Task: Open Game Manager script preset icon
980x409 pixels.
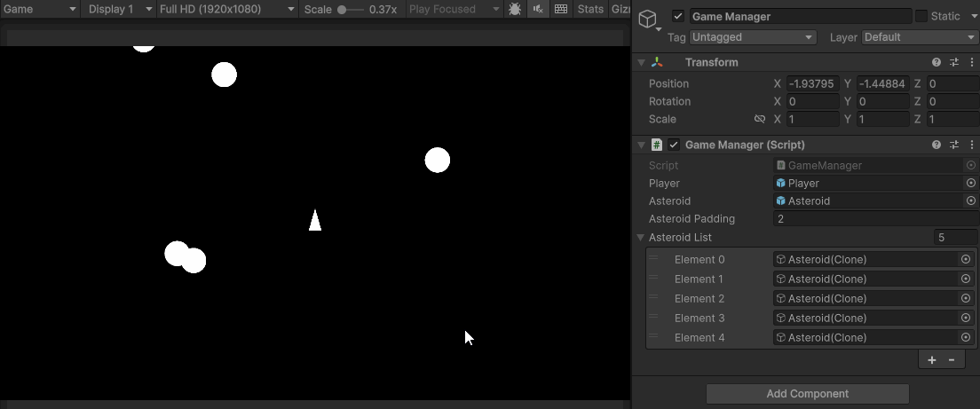Action: pyautogui.click(x=953, y=145)
